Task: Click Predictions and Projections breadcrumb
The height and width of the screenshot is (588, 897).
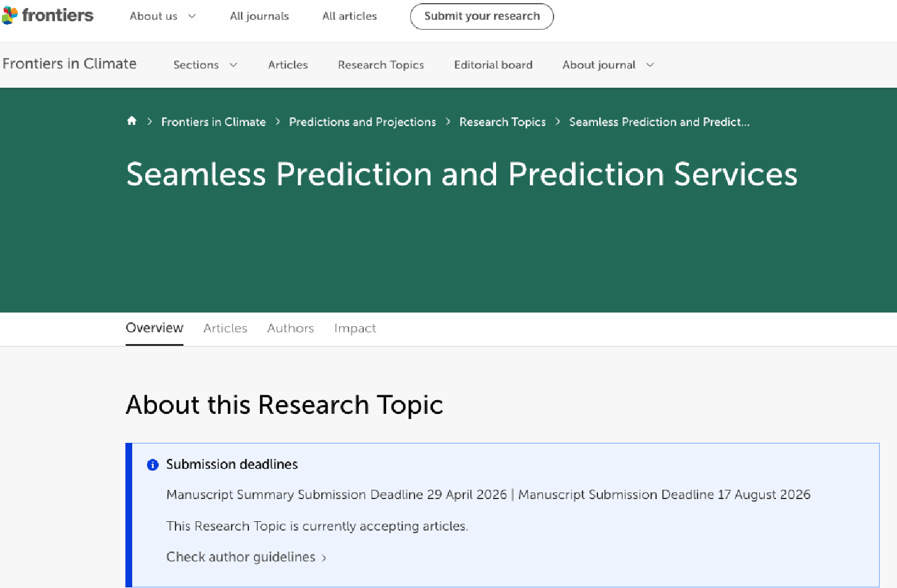Action: point(363,122)
